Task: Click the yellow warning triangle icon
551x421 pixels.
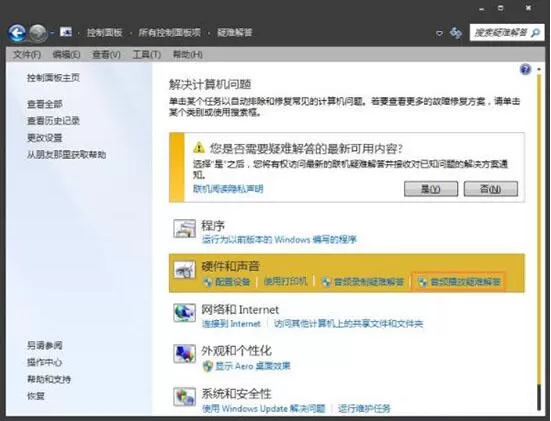Action: tap(199, 147)
